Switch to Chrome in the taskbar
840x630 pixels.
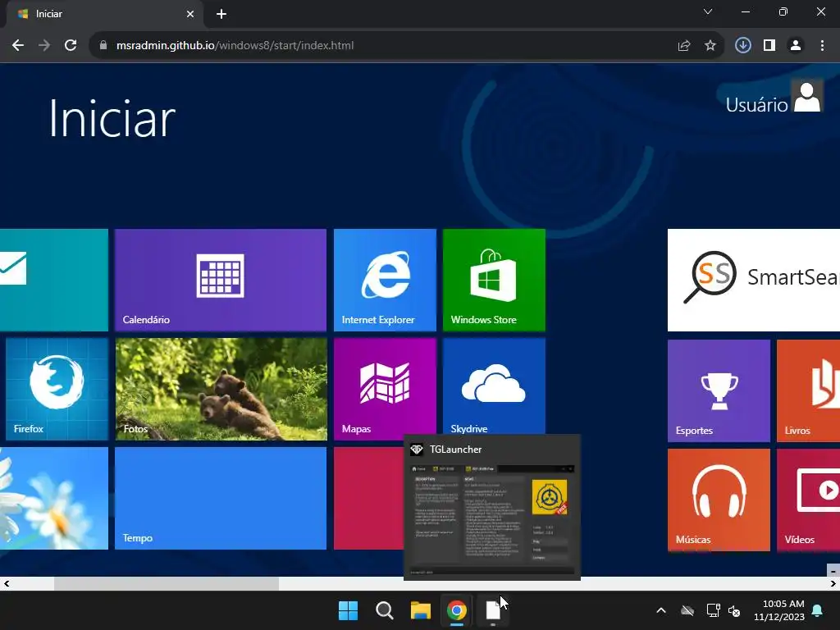tap(456, 610)
